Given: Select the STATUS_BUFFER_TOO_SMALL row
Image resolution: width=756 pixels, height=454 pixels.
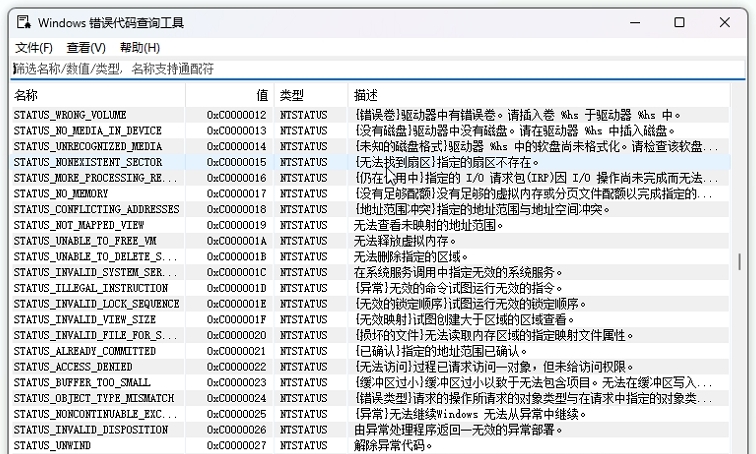Looking at the screenshot, I should click(x=370, y=382).
